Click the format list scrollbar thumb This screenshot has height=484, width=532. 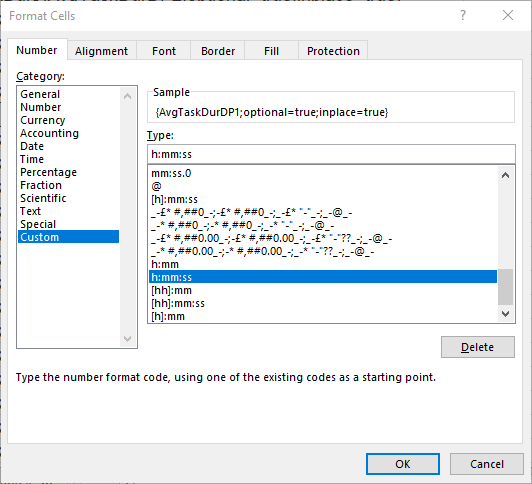tap(506, 287)
